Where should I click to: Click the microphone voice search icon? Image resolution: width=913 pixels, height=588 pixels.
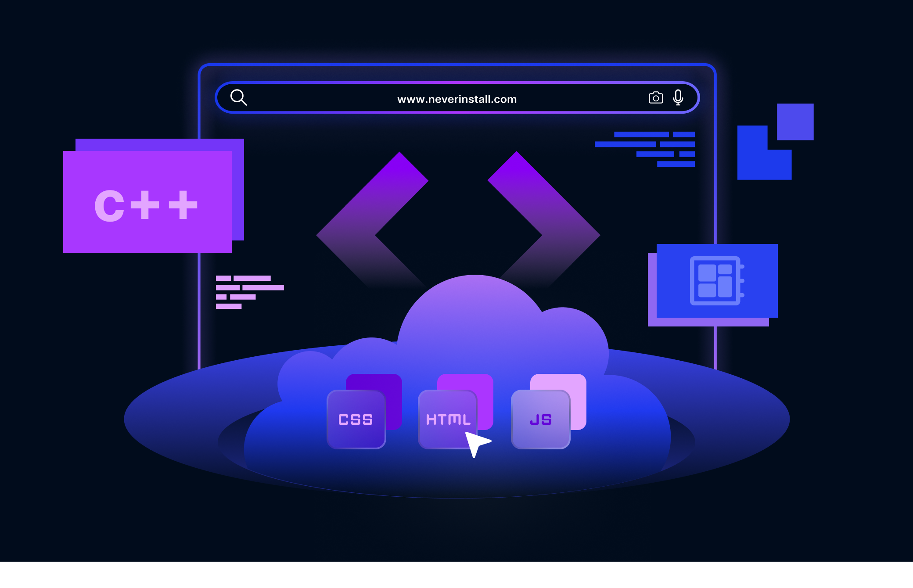(678, 97)
